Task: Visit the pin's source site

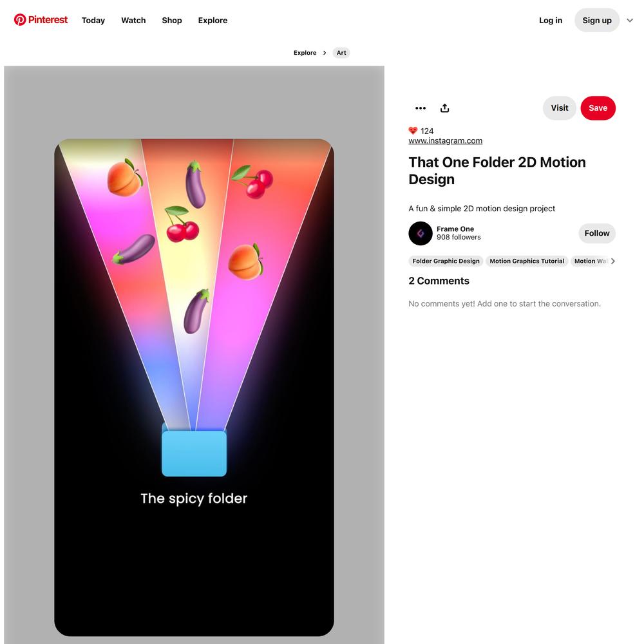Action: (x=560, y=108)
